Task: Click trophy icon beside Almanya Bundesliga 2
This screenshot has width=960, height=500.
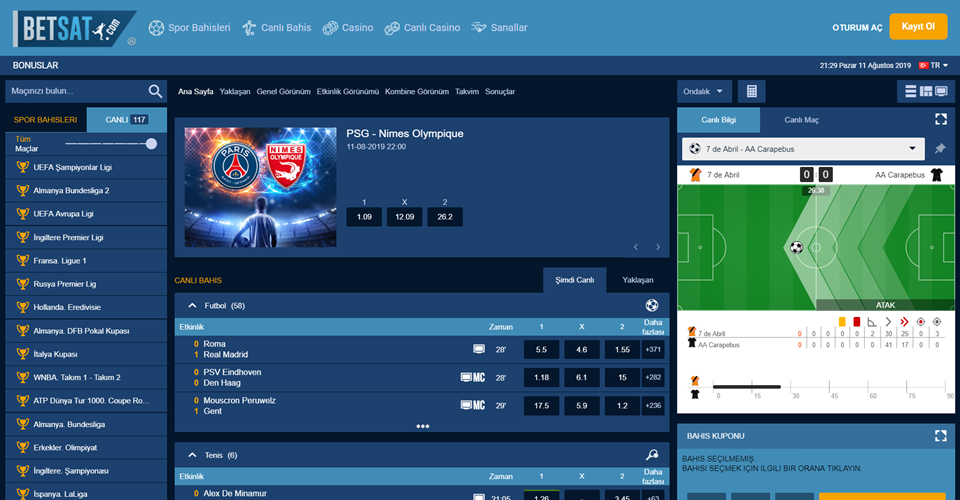Action: [x=23, y=190]
